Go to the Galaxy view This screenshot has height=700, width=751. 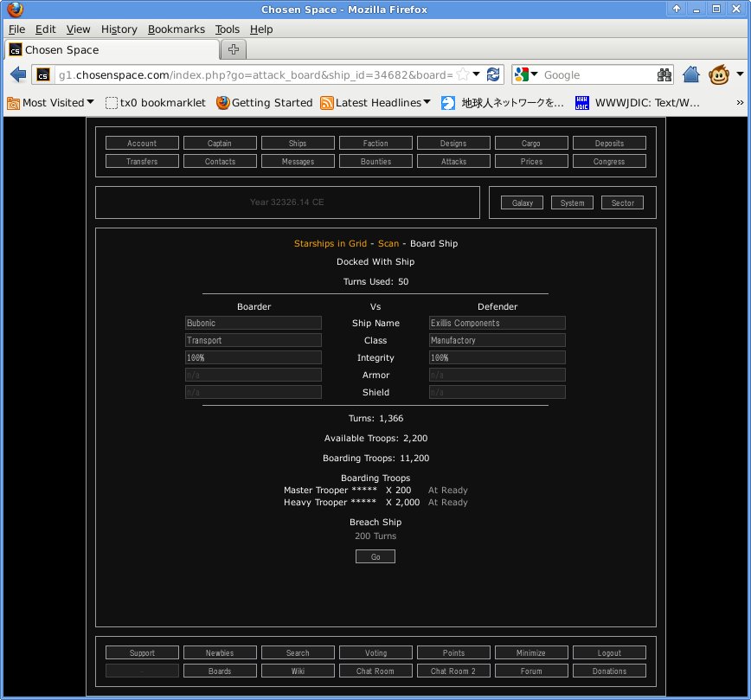click(x=522, y=202)
